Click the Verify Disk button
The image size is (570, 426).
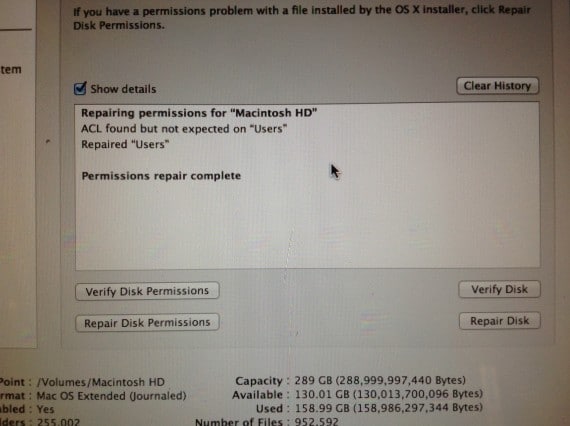tap(499, 289)
